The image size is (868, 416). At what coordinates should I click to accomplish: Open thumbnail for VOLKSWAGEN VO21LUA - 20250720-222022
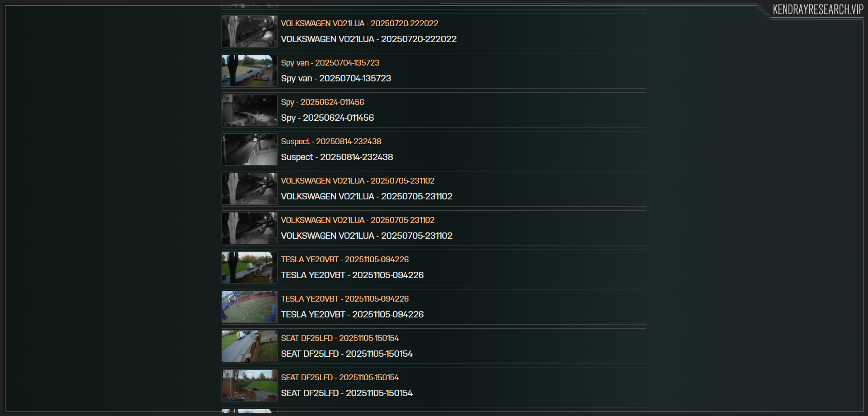click(250, 32)
